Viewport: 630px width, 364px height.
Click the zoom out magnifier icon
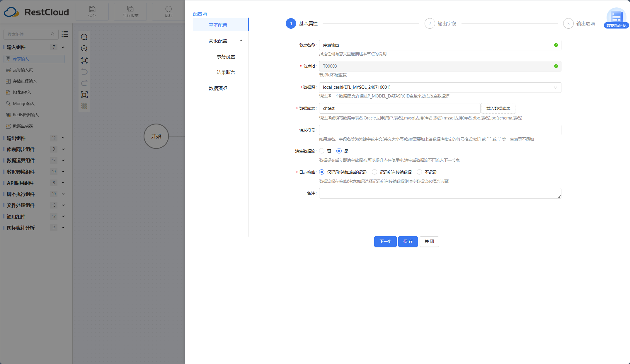[84, 37]
